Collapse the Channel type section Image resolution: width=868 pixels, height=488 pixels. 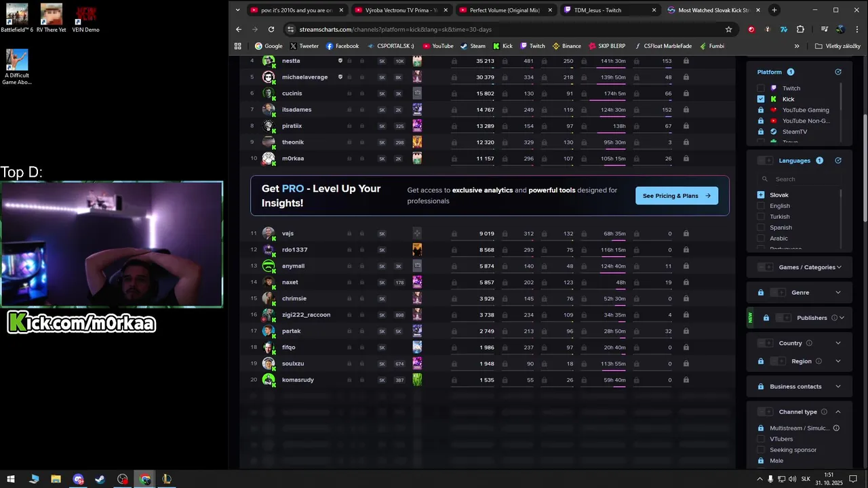[838, 412]
